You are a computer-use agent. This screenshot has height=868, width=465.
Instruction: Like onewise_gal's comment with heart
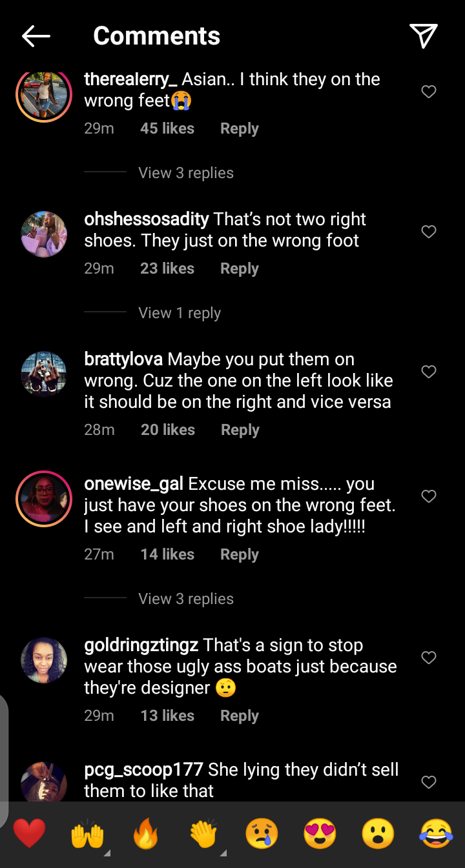pyautogui.click(x=429, y=496)
